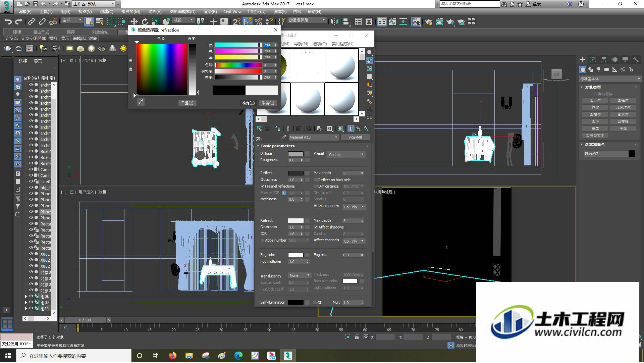644x363 pixels.
Task: Click the 长方体 box primitive button
Action: tap(595, 101)
